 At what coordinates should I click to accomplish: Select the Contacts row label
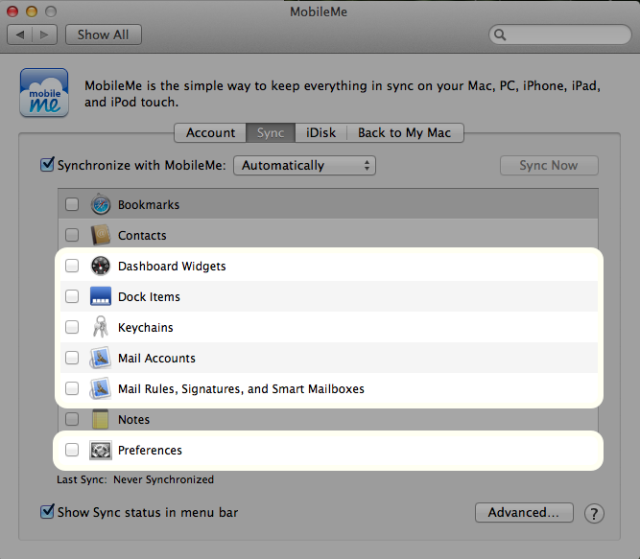click(142, 235)
